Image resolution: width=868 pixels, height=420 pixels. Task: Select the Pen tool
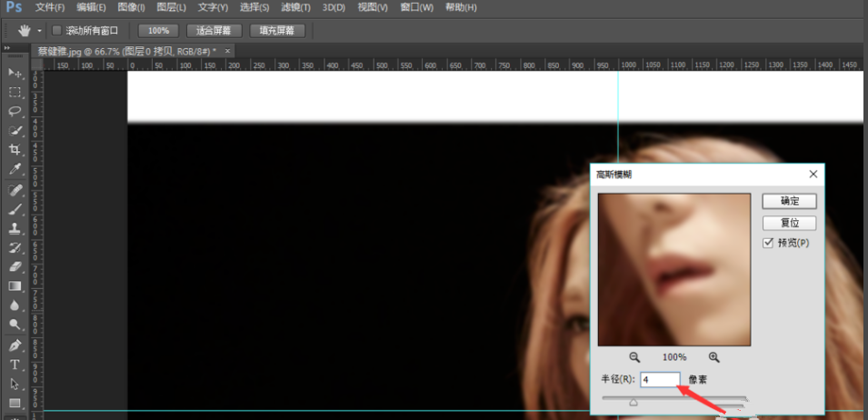coord(15,345)
